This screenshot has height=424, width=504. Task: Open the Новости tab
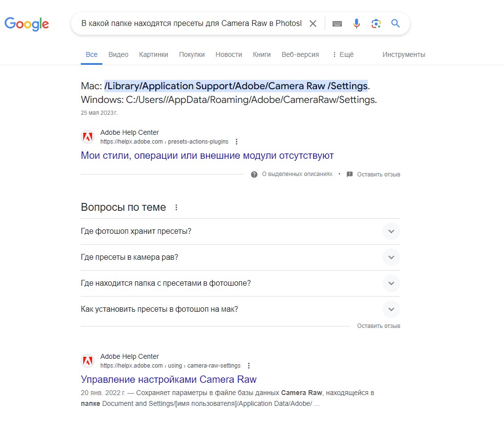(x=229, y=54)
